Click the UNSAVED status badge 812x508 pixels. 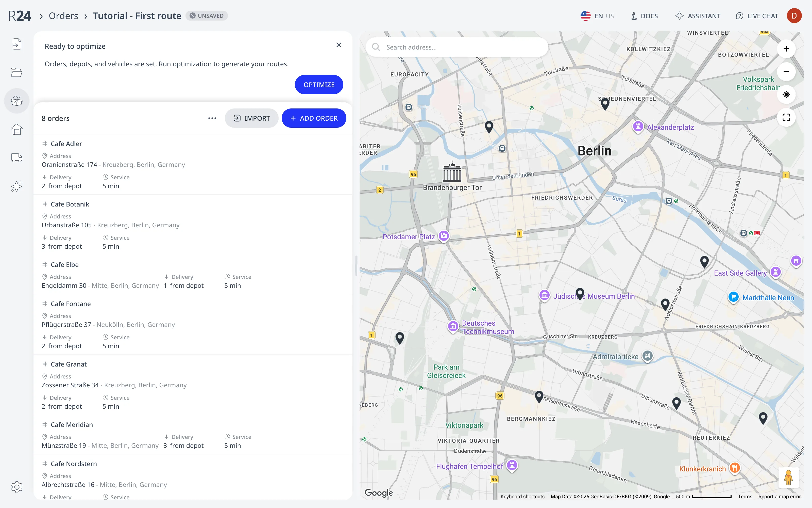pos(207,16)
